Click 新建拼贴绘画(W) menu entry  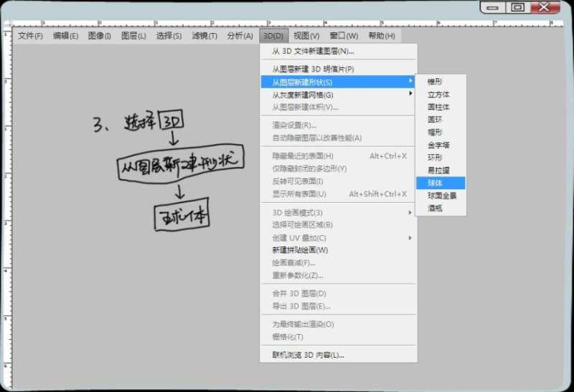[x=299, y=250]
